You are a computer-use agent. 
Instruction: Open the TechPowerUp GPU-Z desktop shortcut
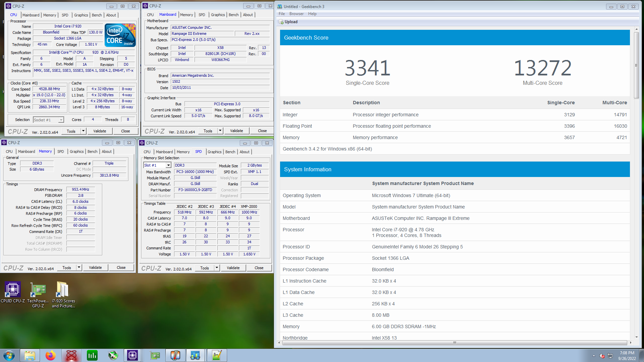[x=38, y=295]
